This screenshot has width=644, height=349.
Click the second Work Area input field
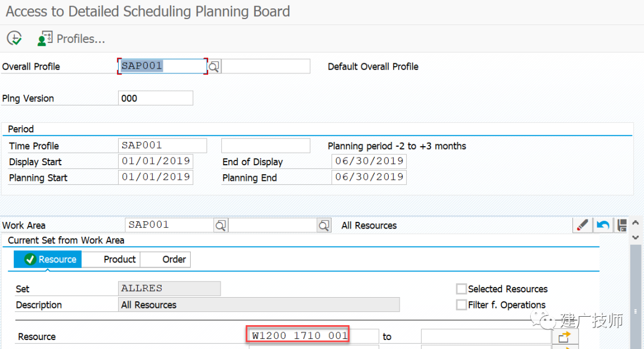point(273,225)
